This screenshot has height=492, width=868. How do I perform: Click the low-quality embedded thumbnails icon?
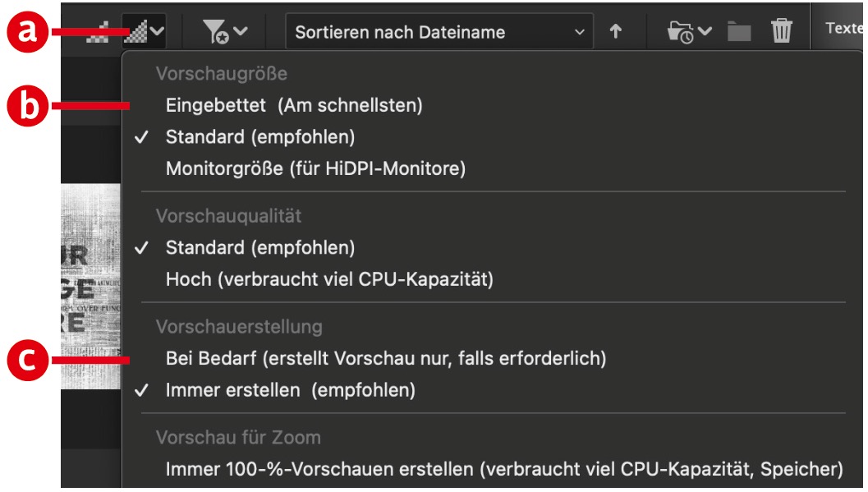[x=98, y=33]
